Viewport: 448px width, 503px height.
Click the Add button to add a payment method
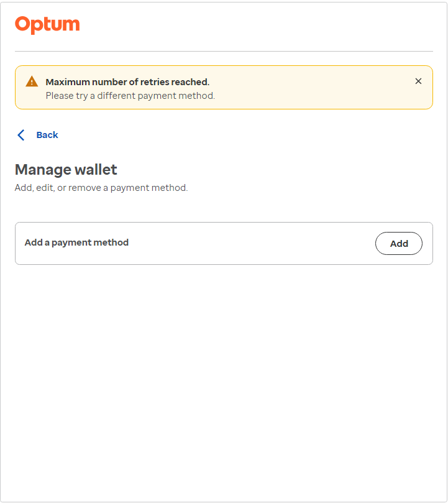coord(398,243)
